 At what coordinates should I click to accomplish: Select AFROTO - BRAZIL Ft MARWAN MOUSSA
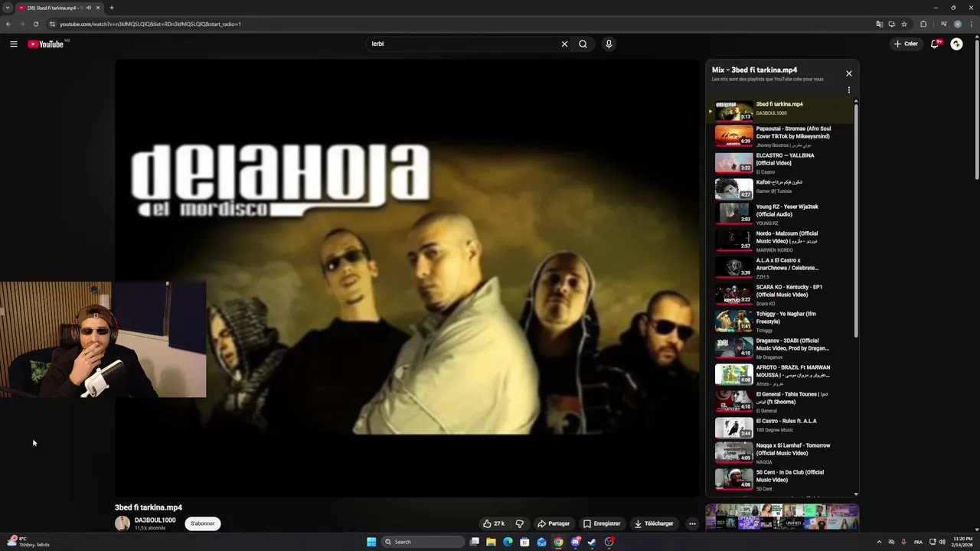point(781,374)
